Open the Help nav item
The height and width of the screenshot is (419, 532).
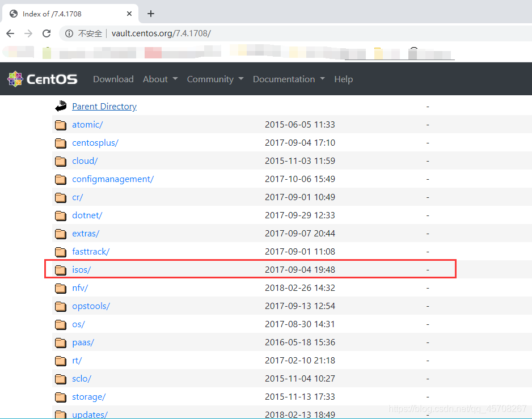[x=343, y=79]
